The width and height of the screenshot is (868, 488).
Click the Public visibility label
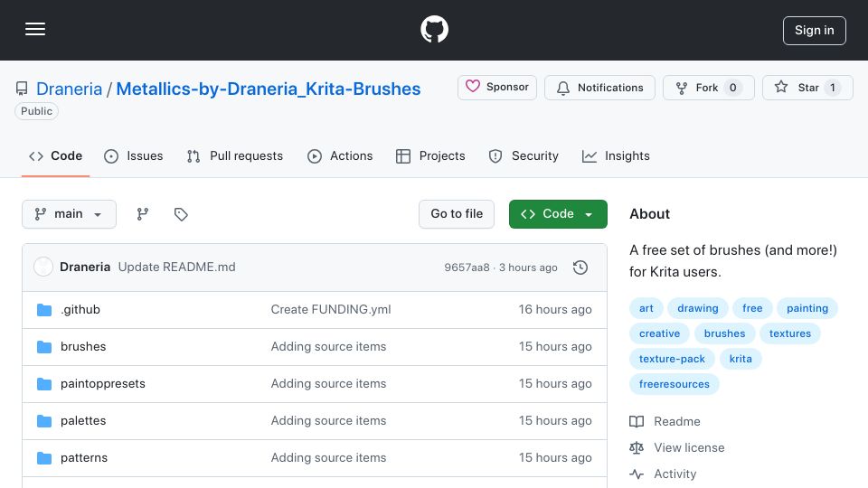point(36,111)
